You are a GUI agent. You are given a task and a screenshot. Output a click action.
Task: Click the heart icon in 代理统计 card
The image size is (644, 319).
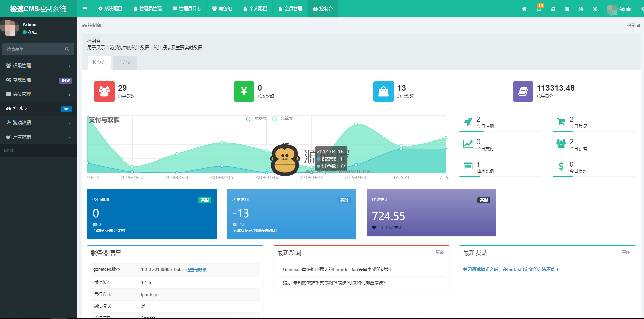pos(374,228)
